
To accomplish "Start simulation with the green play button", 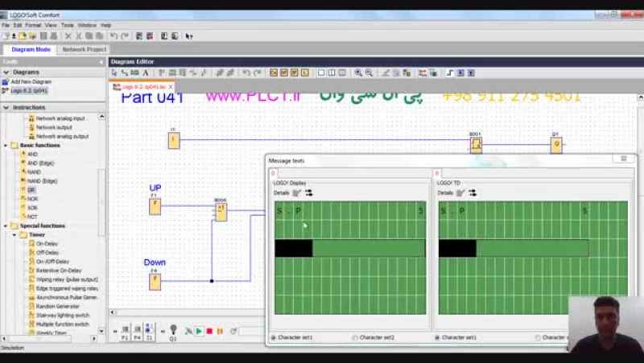I will tap(199, 331).
